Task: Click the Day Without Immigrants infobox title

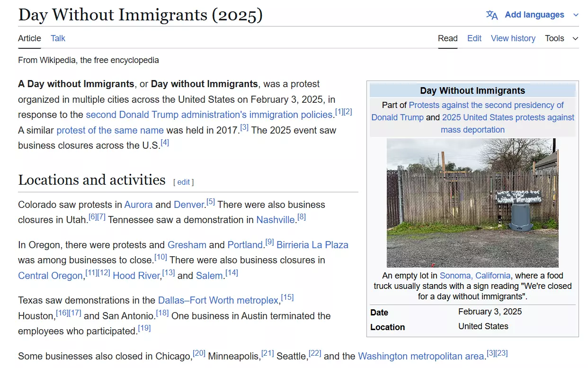Action: coord(472,90)
